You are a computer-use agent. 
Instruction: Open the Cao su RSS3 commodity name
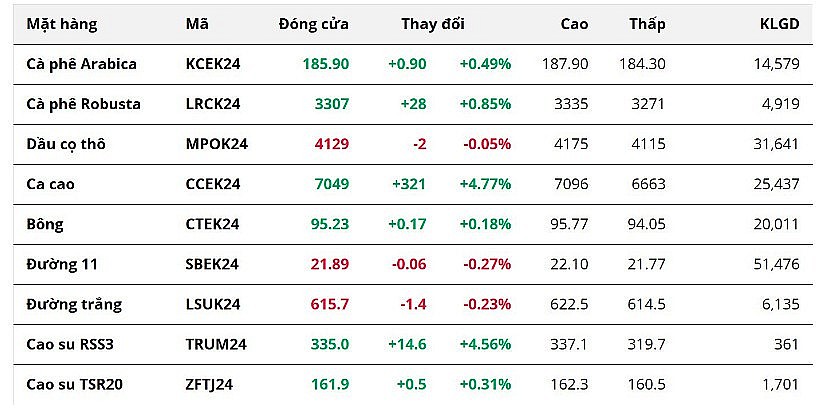point(72,343)
